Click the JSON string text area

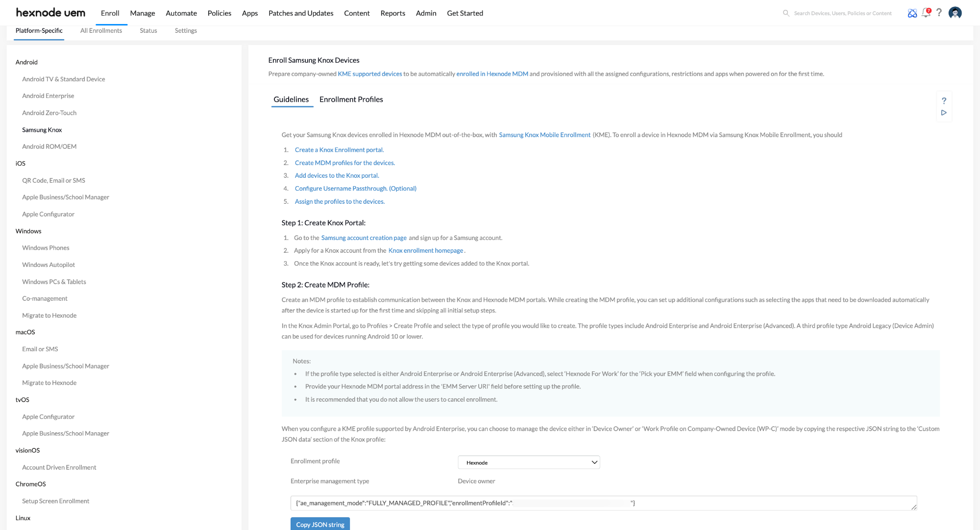coord(604,503)
